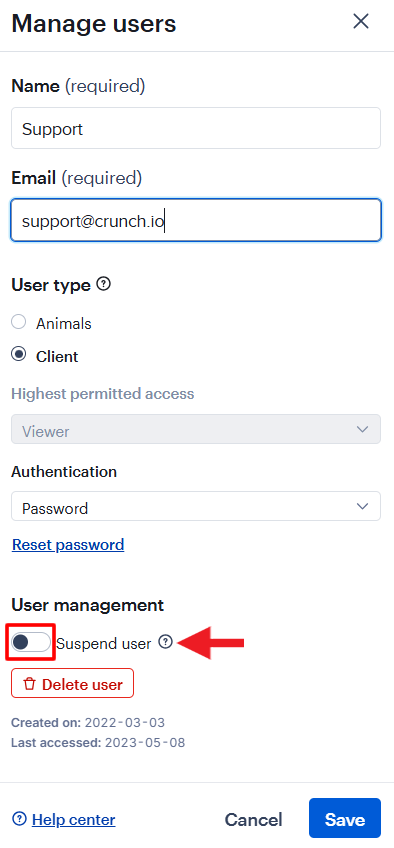The image size is (394, 848).
Task: Click the Cancel button
Action: 253,820
